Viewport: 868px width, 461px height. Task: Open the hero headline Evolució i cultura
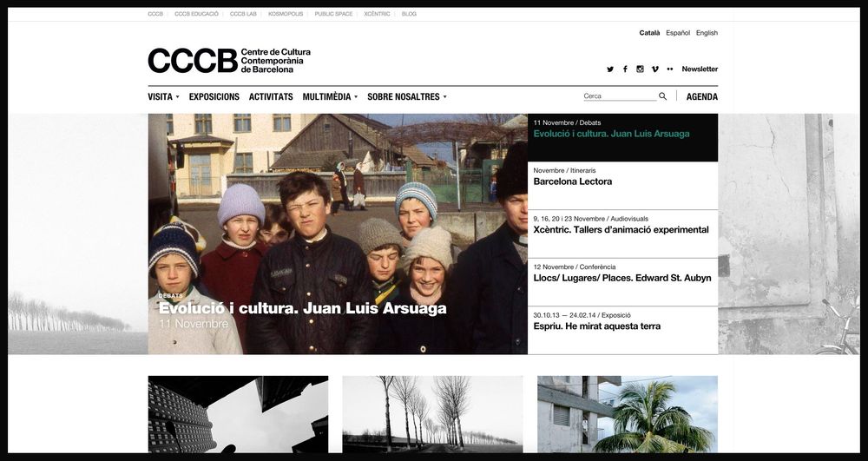pyautogui.click(x=302, y=308)
